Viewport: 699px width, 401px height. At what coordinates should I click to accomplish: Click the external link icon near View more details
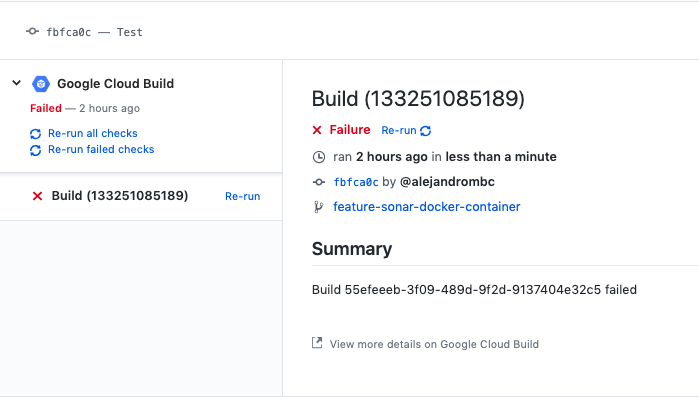(x=317, y=343)
